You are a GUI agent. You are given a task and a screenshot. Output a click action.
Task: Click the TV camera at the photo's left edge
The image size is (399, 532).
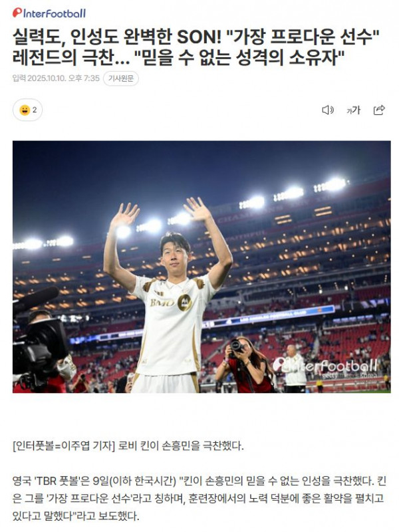pos(40,341)
